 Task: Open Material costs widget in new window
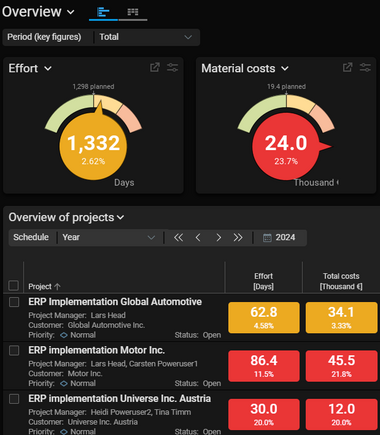point(347,67)
